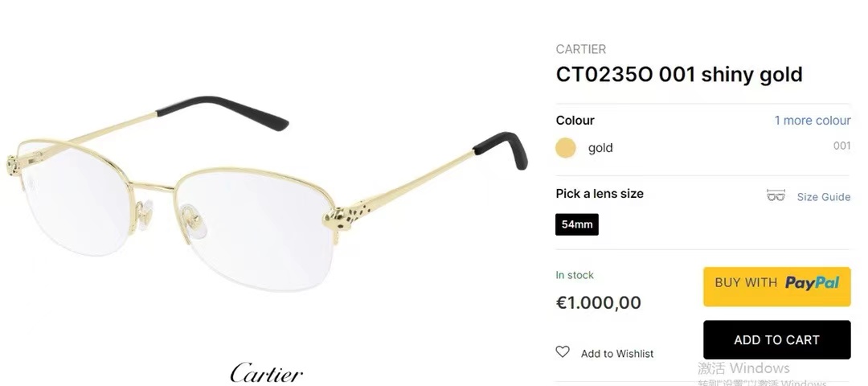Select the 54mm lens size option
Image resolution: width=868 pixels, height=386 pixels.
tap(577, 224)
